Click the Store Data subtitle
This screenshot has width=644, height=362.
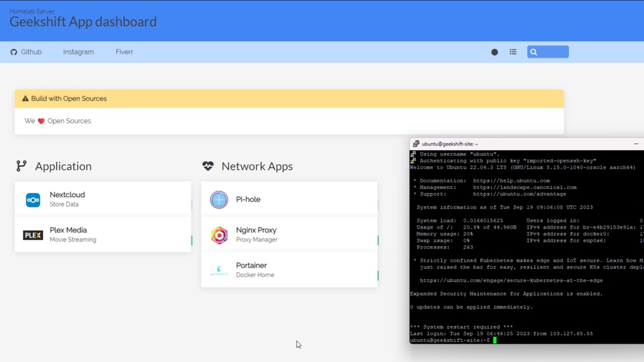64,204
